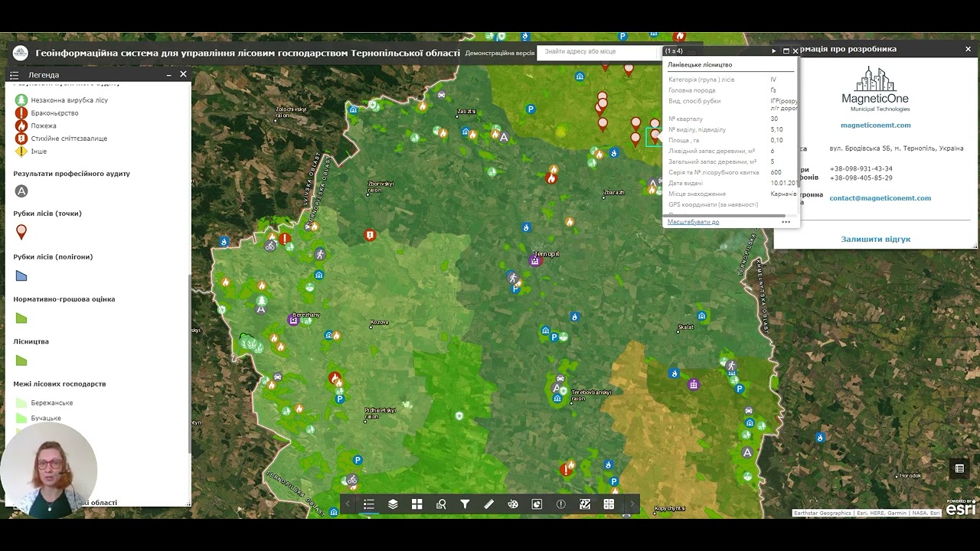The height and width of the screenshot is (551, 980).
Task: Click the 'Межі лісових господарств' legend heading
Action: [60, 384]
